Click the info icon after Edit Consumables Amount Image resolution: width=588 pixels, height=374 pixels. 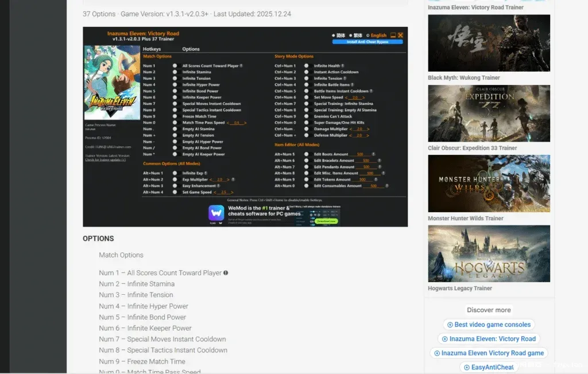coord(386,186)
